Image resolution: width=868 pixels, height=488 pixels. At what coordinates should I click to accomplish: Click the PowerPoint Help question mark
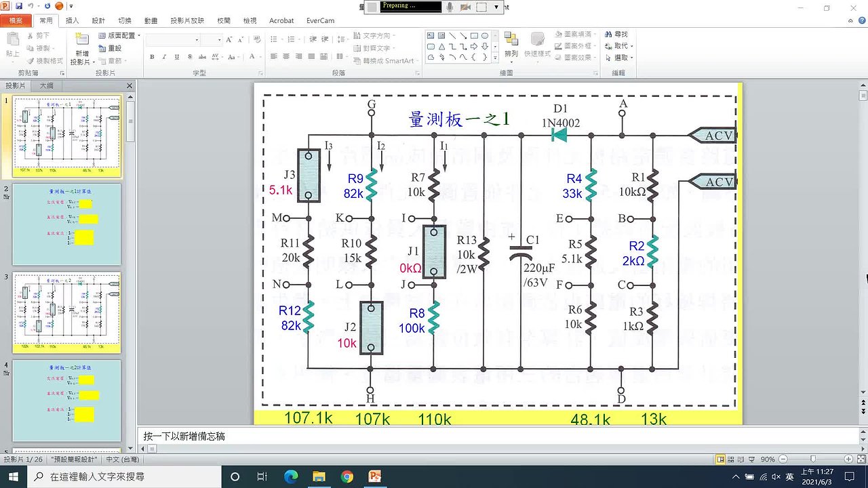point(861,20)
